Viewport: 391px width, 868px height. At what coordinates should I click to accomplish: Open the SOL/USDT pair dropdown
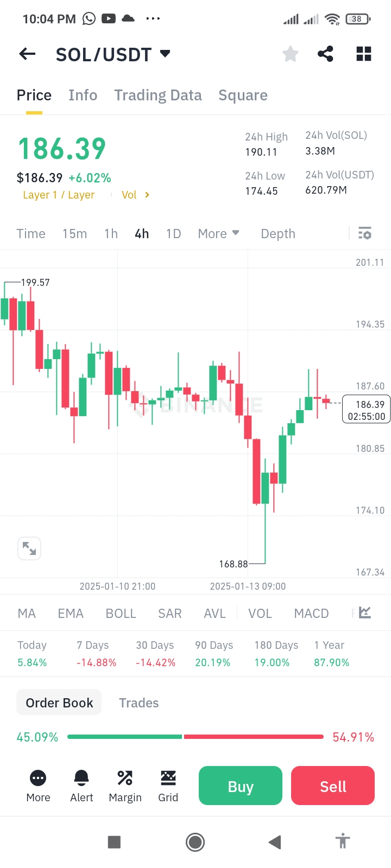pyautogui.click(x=165, y=54)
